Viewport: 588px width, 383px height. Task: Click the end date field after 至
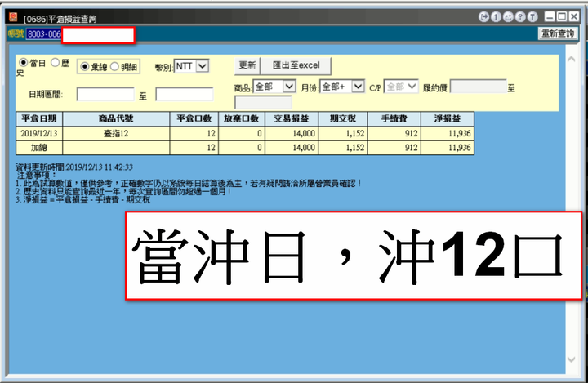(x=185, y=94)
